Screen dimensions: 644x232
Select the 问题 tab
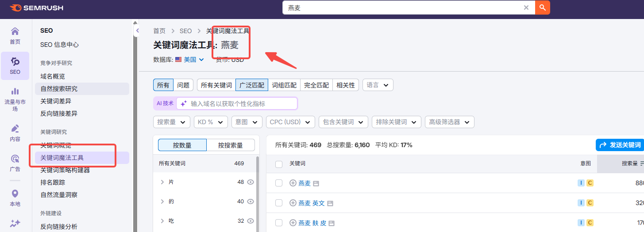[x=183, y=85]
